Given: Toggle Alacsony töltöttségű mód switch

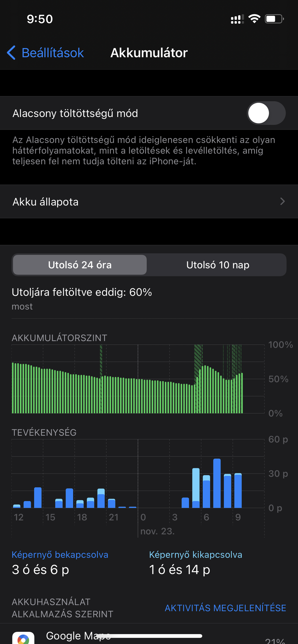Looking at the screenshot, I should [266, 113].
